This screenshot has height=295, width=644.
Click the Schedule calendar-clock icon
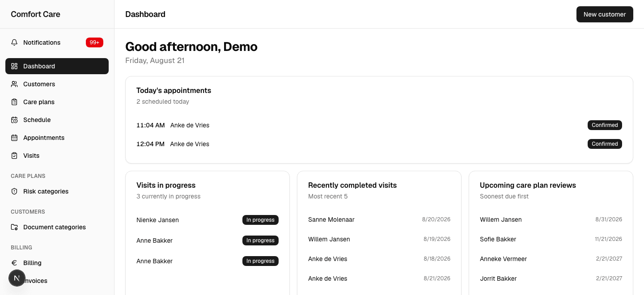click(x=14, y=120)
